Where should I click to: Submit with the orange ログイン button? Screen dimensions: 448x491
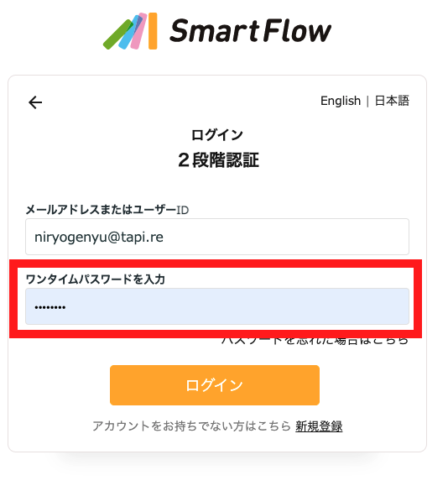click(x=215, y=385)
